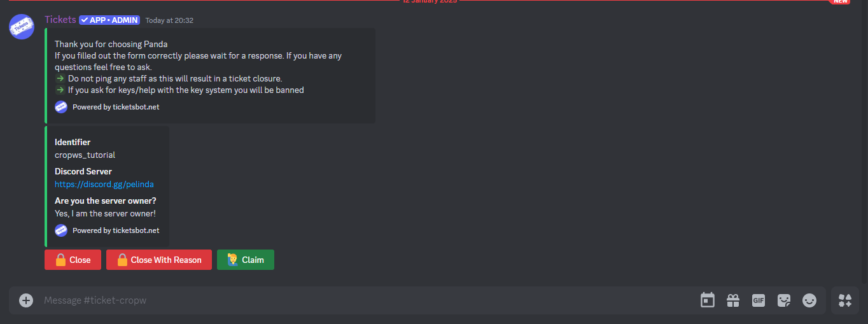Click the APP ADMIN badge
The image size is (868, 324).
pos(109,20)
